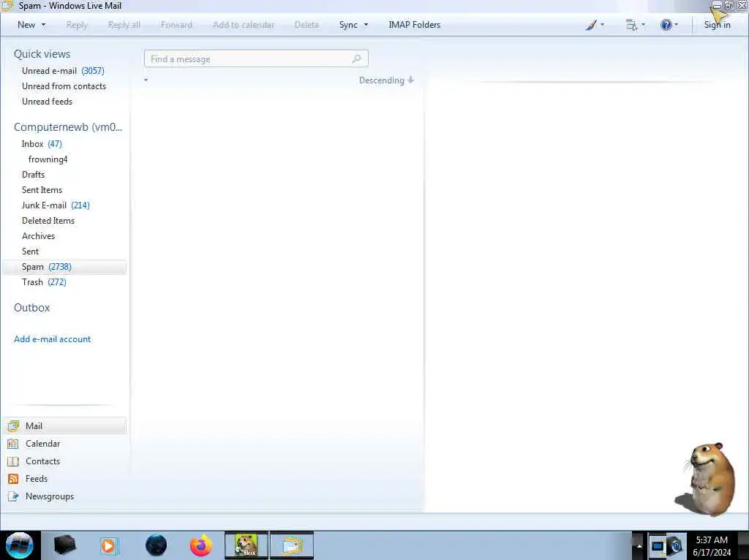
Task: Click the Sync toolbar button
Action: (x=348, y=25)
